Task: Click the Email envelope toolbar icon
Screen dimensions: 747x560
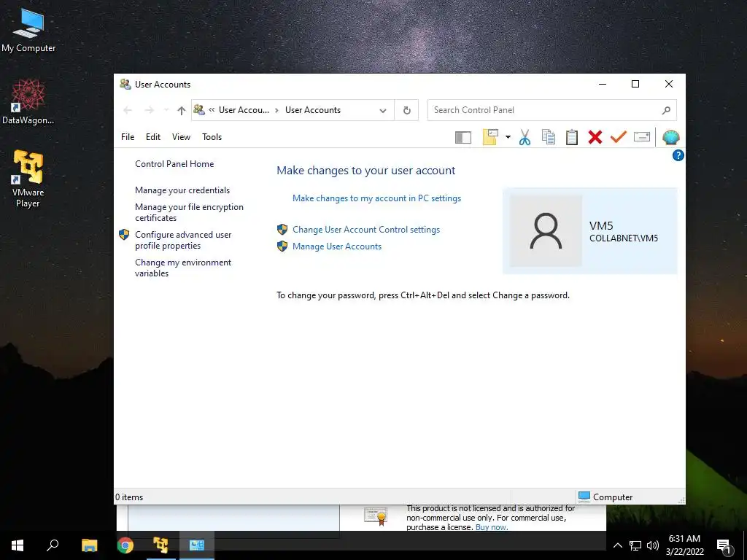Action: [642, 137]
